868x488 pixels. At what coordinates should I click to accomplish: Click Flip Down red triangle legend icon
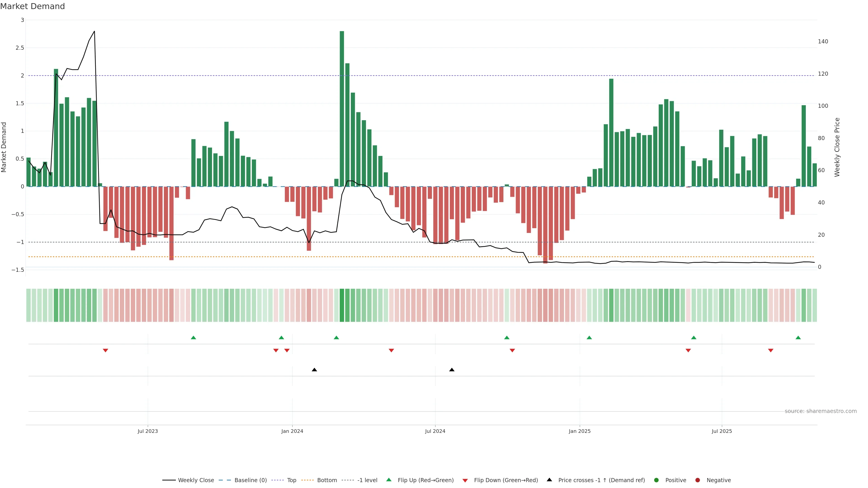pos(465,480)
